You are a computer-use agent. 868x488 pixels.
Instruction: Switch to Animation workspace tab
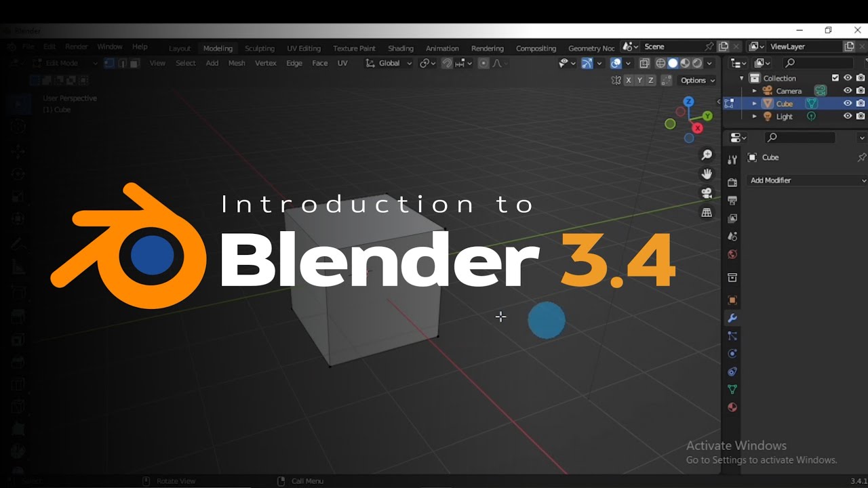pyautogui.click(x=442, y=48)
